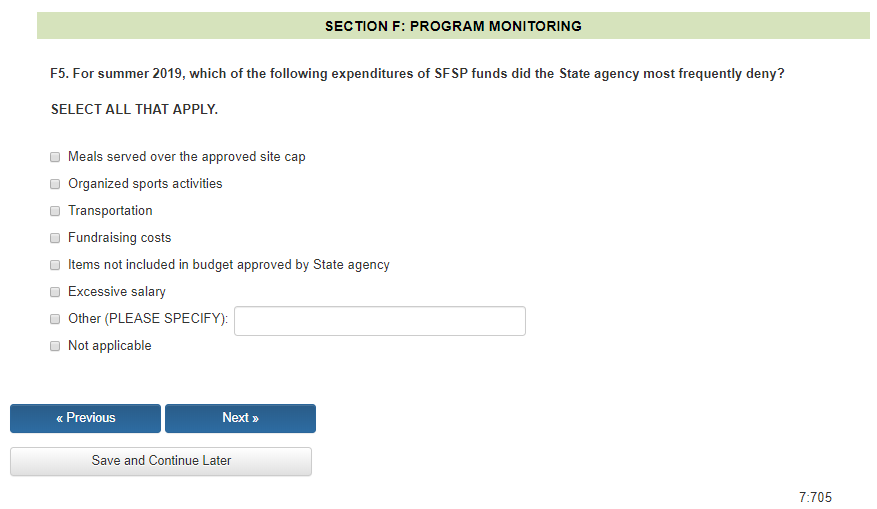Check 'Items not included in budget' checkbox
Screen dimensions: 877x509
pos(55,265)
